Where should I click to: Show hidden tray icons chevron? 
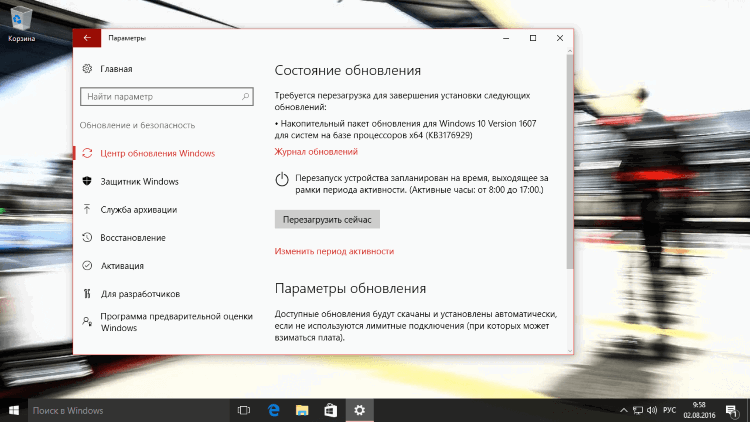tap(624, 411)
